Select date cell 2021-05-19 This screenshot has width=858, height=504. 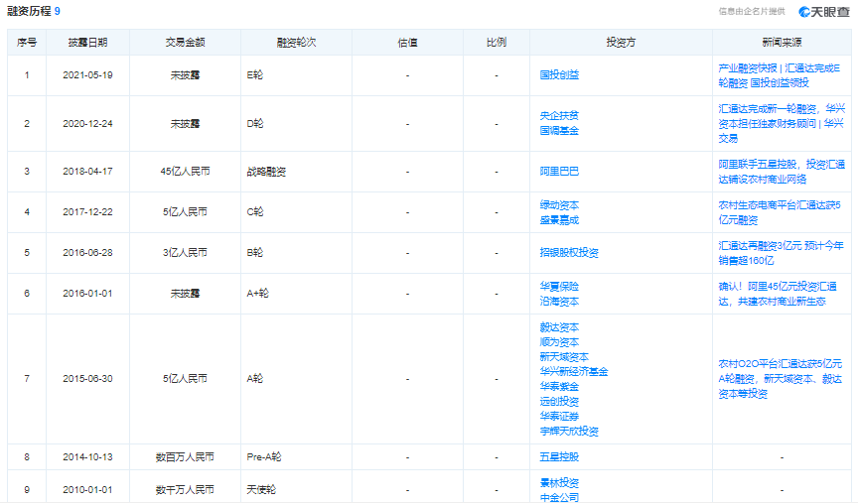coord(87,75)
